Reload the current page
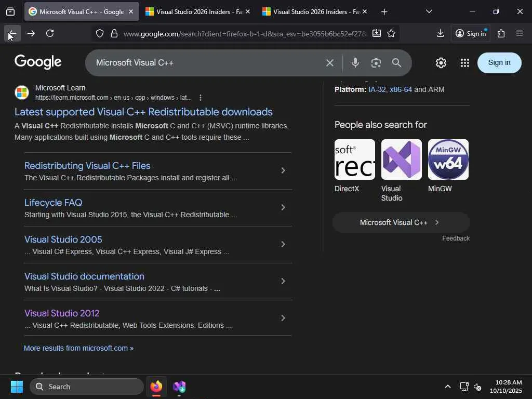Image resolution: width=532 pixels, height=399 pixels. [x=50, y=34]
